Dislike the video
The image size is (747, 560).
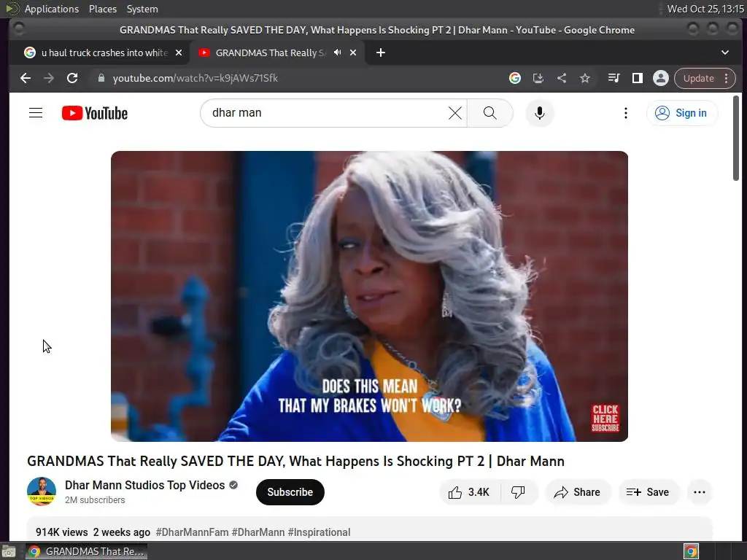click(519, 492)
